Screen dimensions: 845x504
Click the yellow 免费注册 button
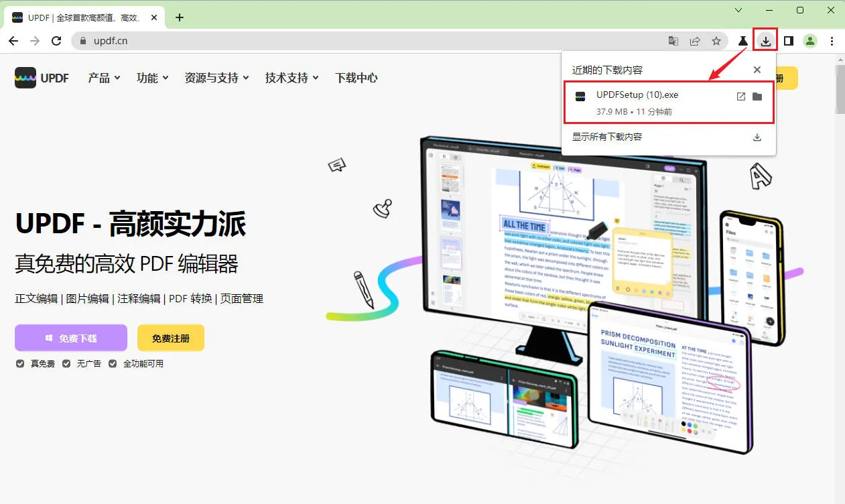click(171, 338)
